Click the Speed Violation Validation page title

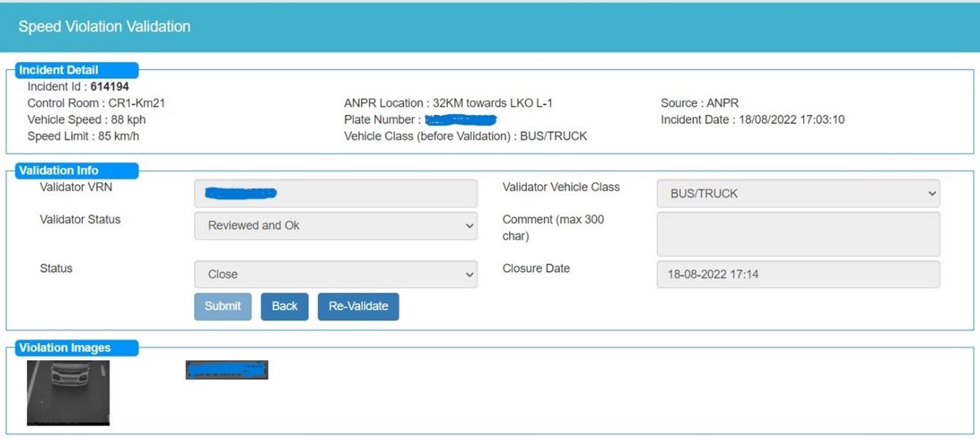point(105,27)
